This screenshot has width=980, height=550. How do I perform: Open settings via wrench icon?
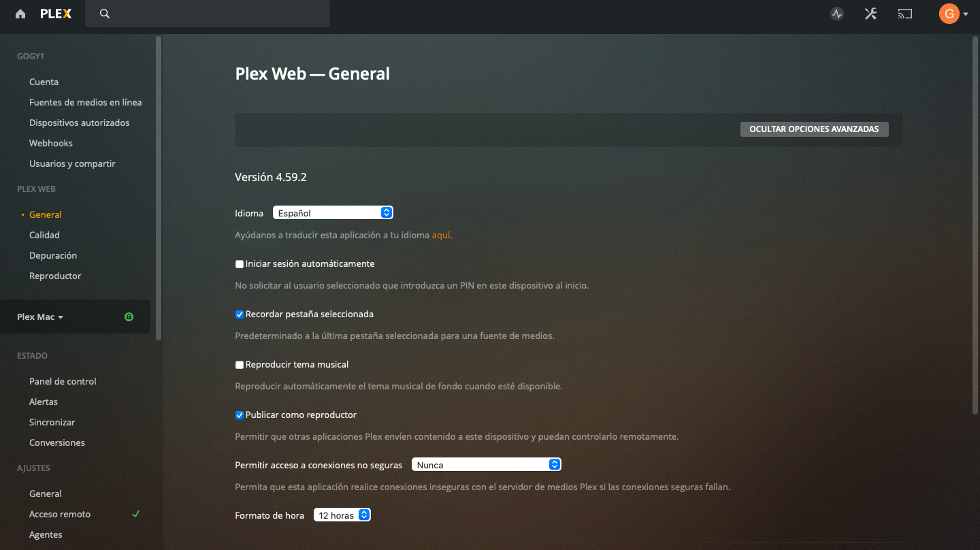pos(870,14)
